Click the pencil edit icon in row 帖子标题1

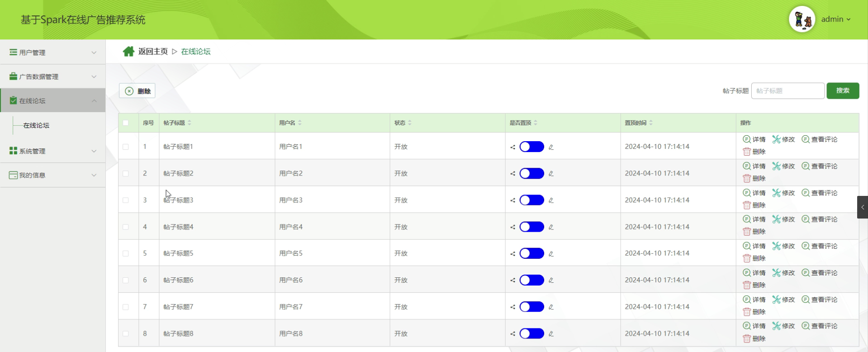551,147
